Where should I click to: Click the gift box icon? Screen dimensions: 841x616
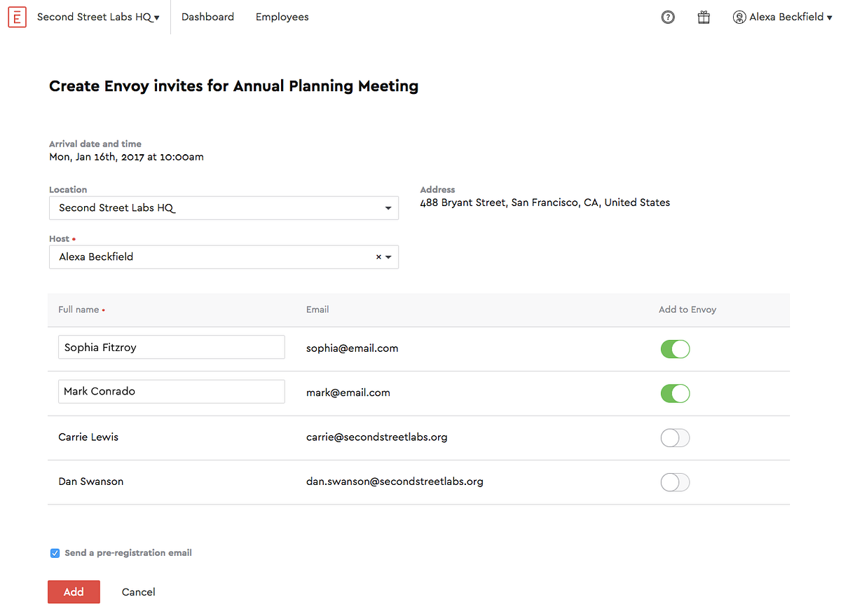tap(704, 18)
